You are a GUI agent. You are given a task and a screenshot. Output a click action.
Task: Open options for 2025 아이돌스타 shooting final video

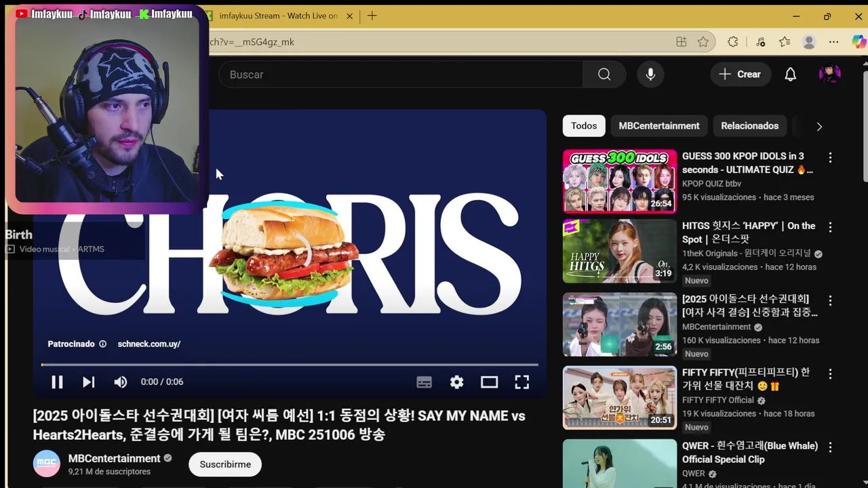(x=830, y=300)
